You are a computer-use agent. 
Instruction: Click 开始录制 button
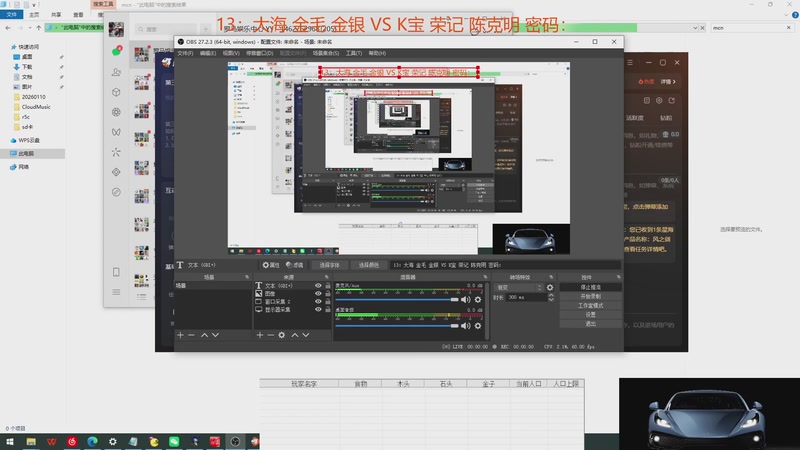pyautogui.click(x=590, y=296)
